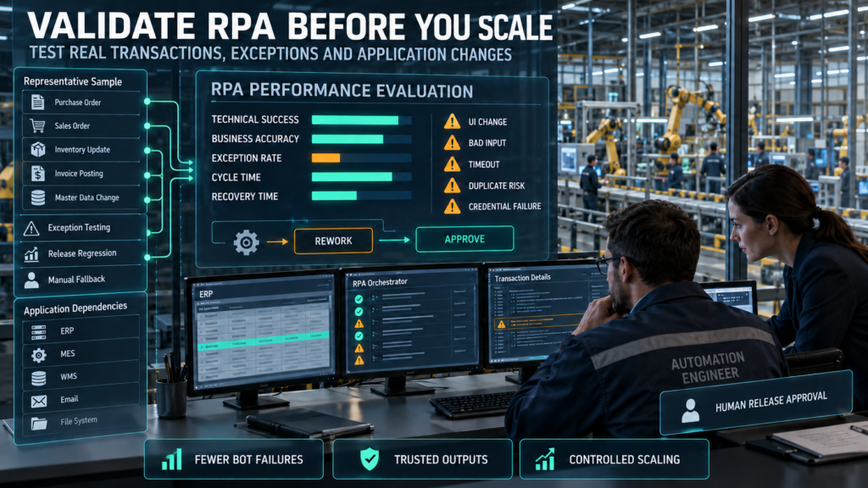Image resolution: width=868 pixels, height=488 pixels.
Task: Click the ERP server icon under Application Dependencies
Action: [38, 332]
